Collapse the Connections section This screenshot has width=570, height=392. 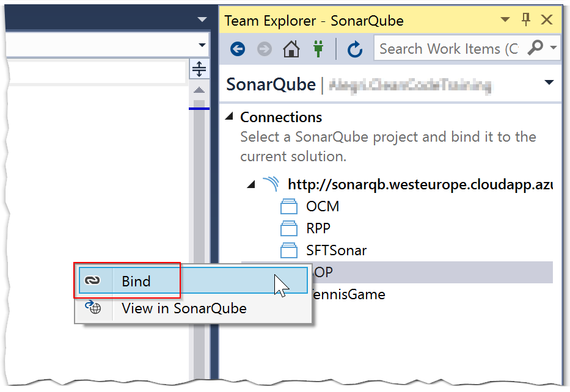(x=230, y=117)
